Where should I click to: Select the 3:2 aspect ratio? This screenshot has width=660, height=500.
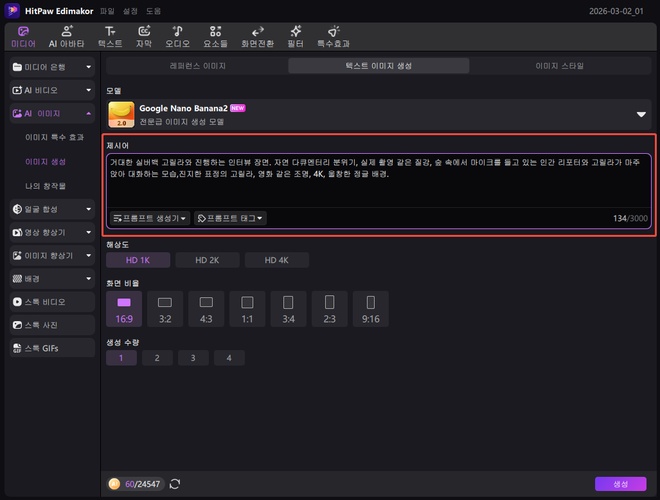165,309
